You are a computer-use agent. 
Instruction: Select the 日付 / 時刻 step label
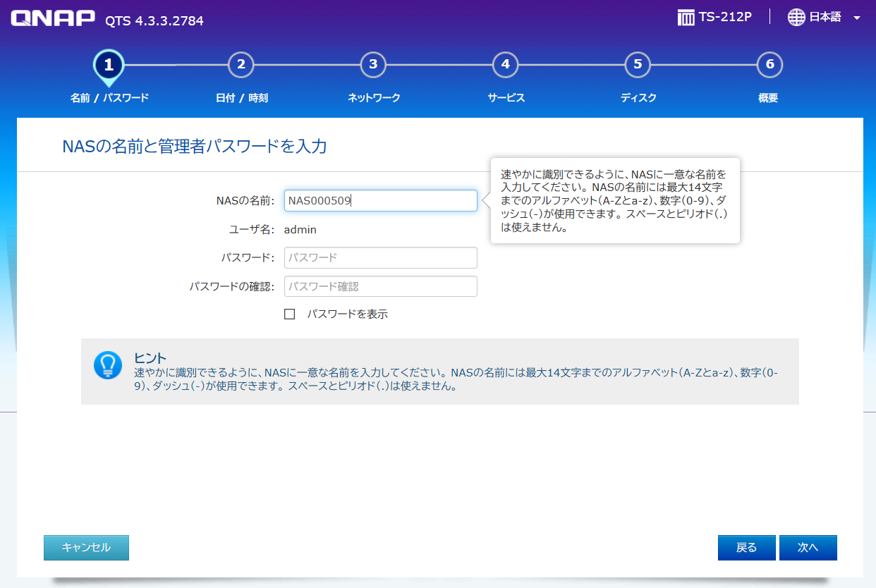point(241,98)
